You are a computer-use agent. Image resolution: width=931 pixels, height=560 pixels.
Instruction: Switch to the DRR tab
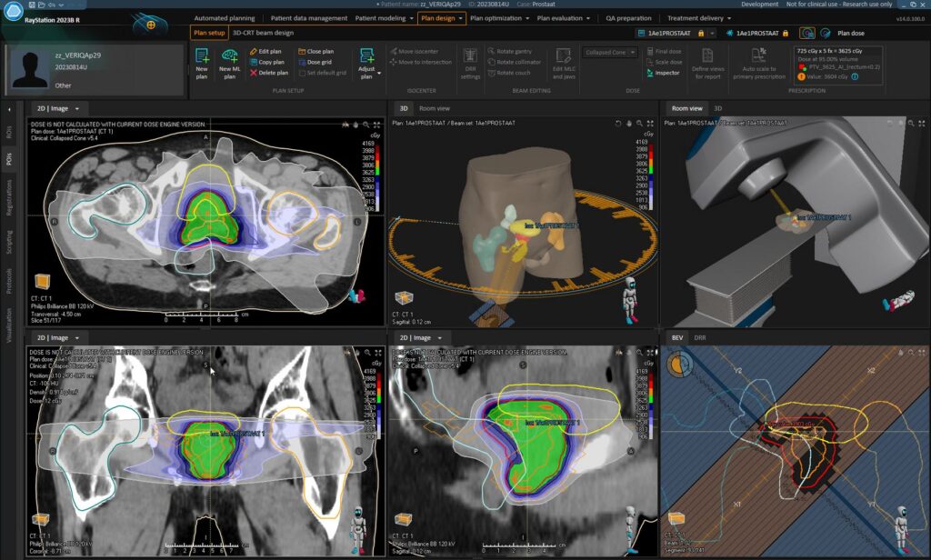700,337
